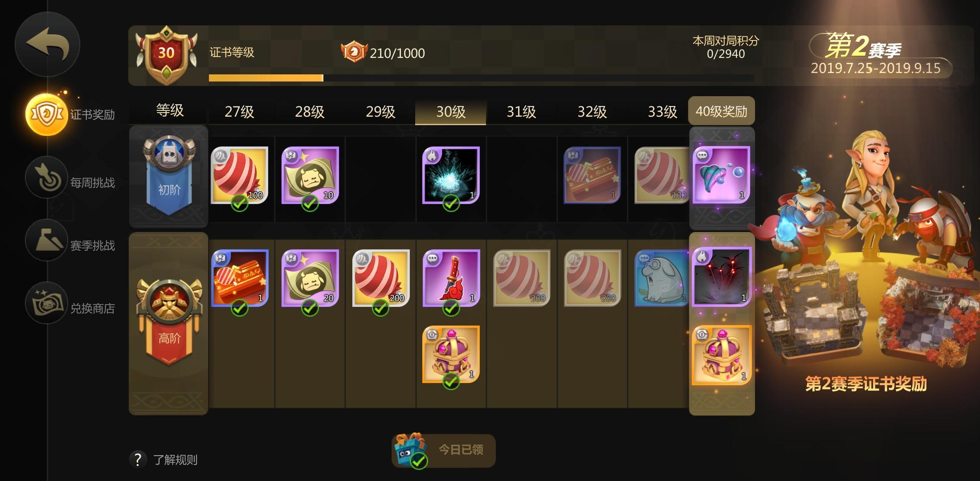Open the 40级奖励 rewards tab
Image resolution: width=980 pixels, height=481 pixels.
722,111
